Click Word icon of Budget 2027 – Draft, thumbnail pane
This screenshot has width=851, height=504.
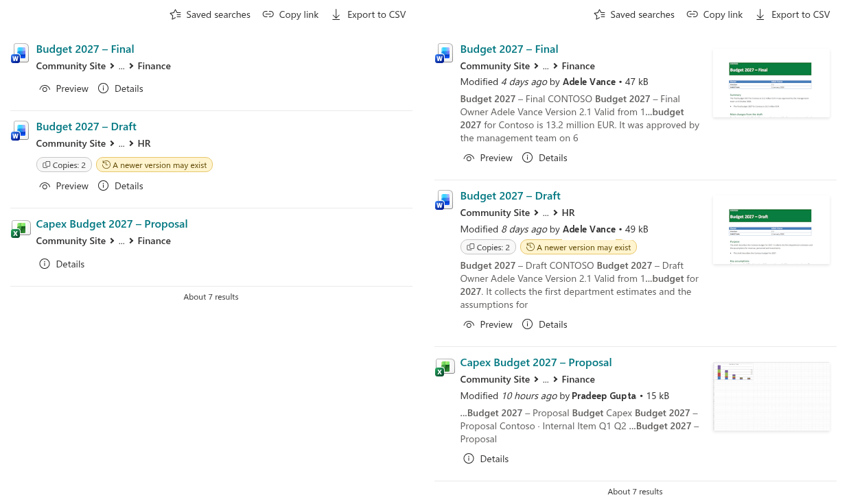[445, 200]
